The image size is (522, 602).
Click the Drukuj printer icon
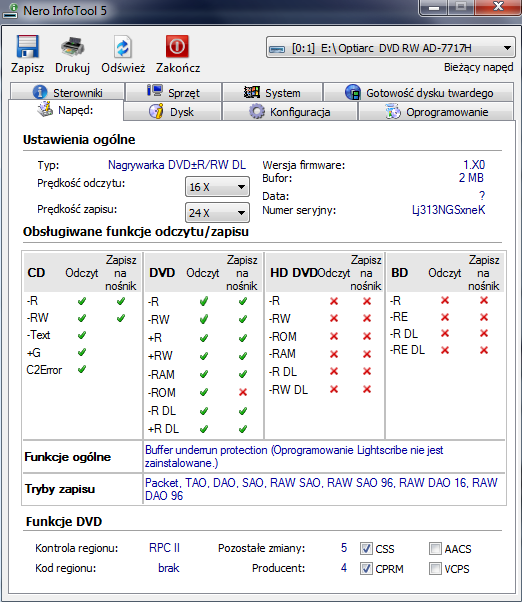72,46
